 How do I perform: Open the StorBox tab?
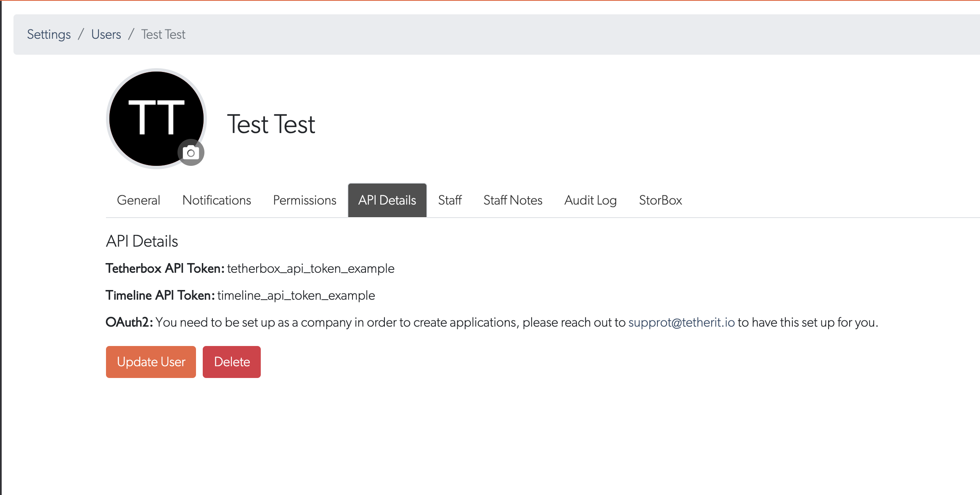[660, 200]
